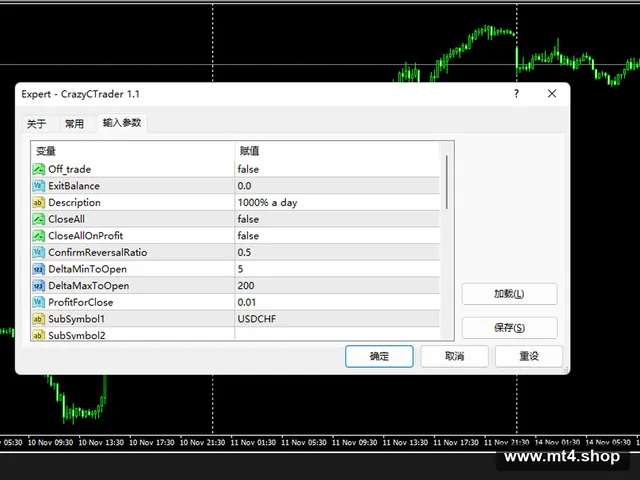Select the DeltaMaxToOpen variable name
Screen dimensions: 640x480
pos(89,286)
